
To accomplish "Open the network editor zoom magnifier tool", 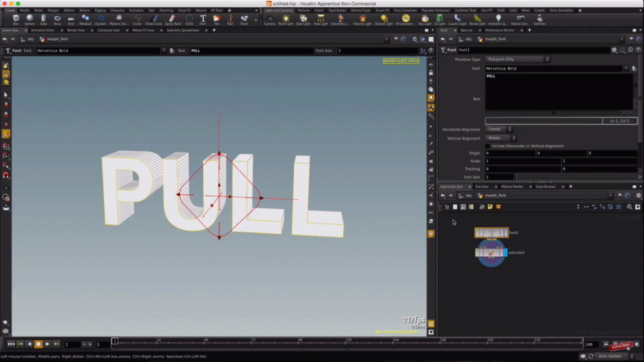I will pyautogui.click(x=629, y=207).
